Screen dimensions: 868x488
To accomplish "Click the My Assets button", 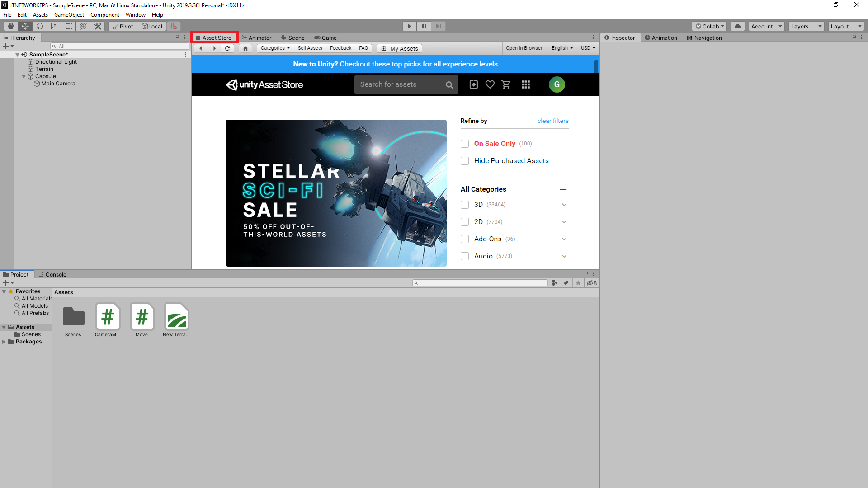I will pyautogui.click(x=400, y=48).
